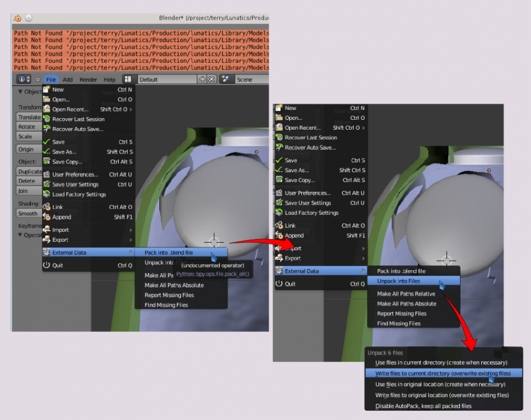The image size is (531, 420).
Task: Collapse the Operator panel triangle
Action: click(x=20, y=235)
